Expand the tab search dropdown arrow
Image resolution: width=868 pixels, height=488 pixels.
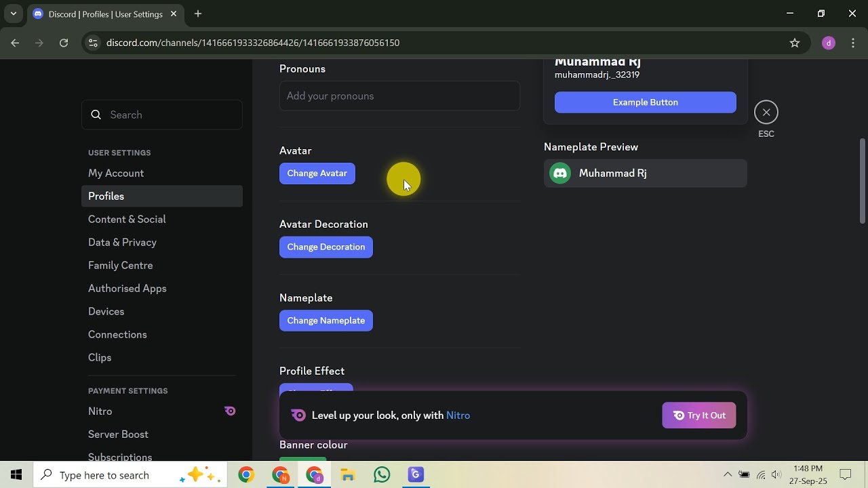tap(13, 14)
